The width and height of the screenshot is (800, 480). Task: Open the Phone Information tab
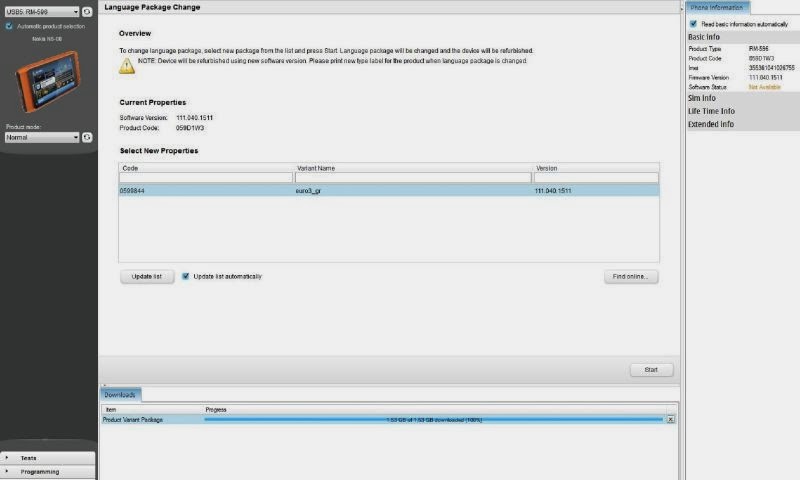(717, 8)
